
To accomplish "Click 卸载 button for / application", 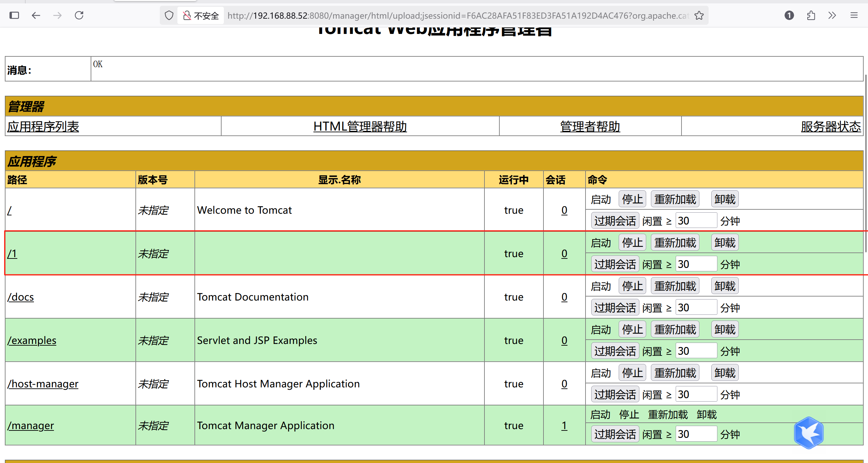I will [725, 199].
